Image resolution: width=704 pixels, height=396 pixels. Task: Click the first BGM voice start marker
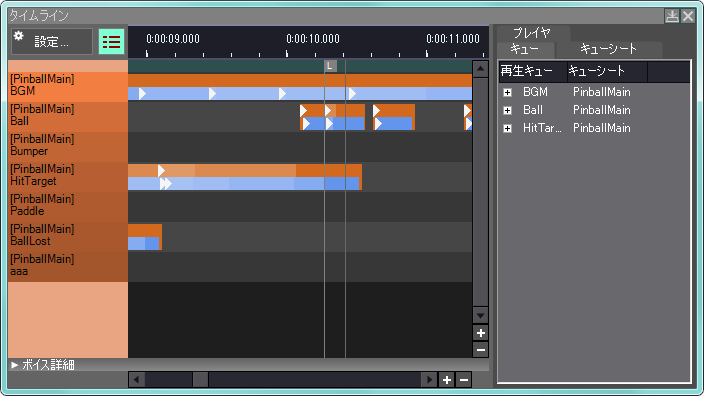(x=142, y=94)
